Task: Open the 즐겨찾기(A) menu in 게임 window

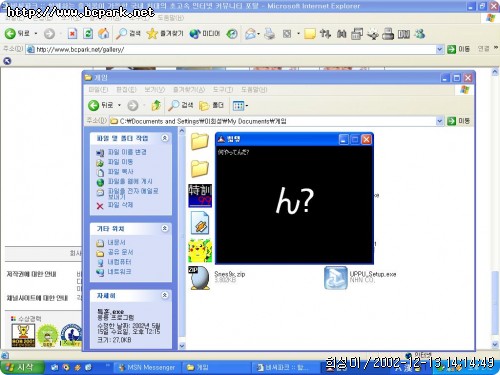Action: [x=189, y=90]
